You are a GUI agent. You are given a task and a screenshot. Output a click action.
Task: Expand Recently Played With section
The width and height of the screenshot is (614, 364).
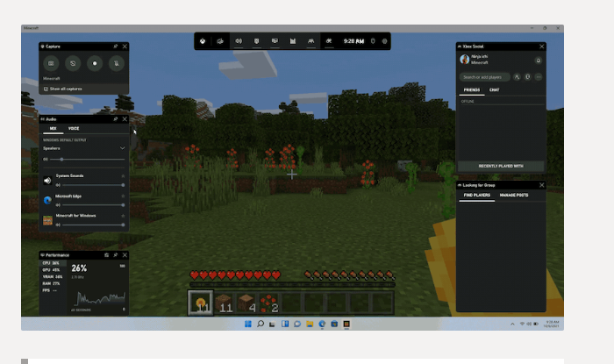[500, 166]
